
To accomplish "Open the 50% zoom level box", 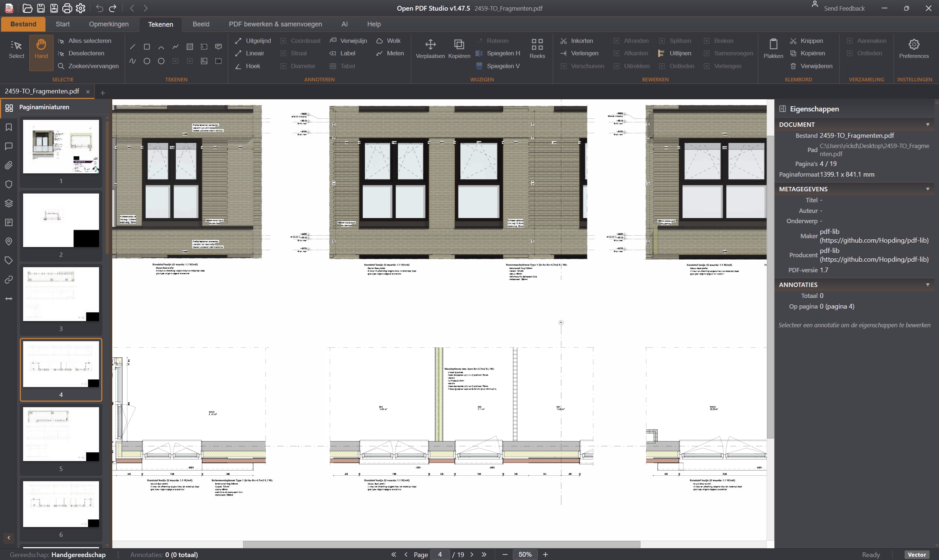I will pyautogui.click(x=525, y=555).
